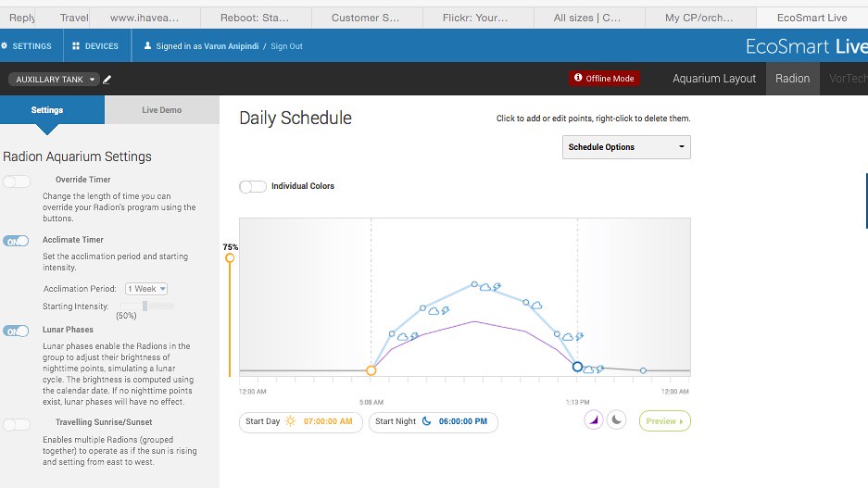
Task: Switch to the Settings side tab
Action: (x=52, y=109)
